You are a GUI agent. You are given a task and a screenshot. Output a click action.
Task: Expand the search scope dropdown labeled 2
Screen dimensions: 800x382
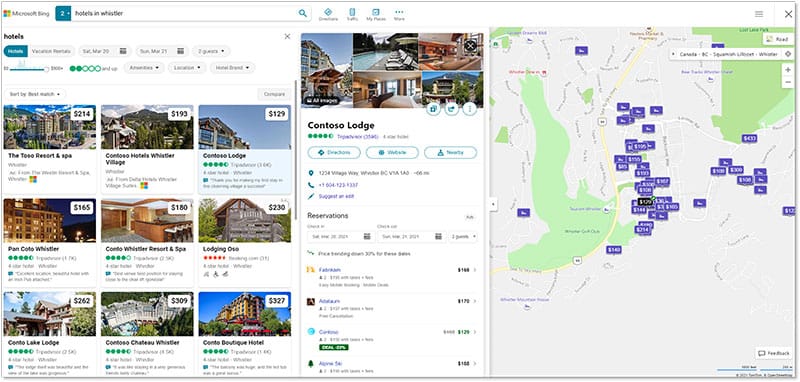[63, 14]
